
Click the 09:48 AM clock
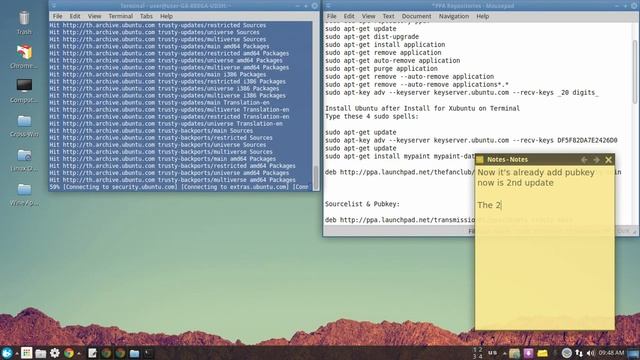(x=611, y=353)
